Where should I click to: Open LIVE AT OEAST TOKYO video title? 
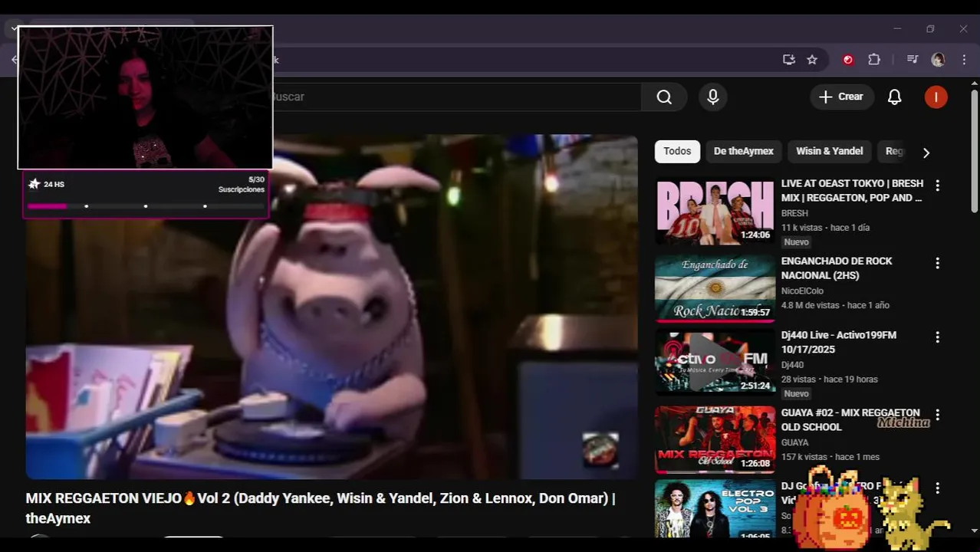[852, 190]
